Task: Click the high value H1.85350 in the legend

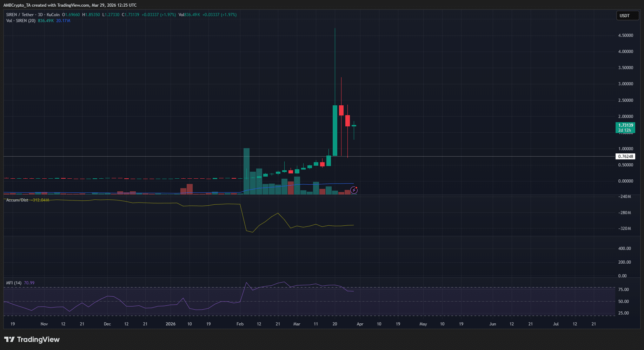Action: click(91, 15)
